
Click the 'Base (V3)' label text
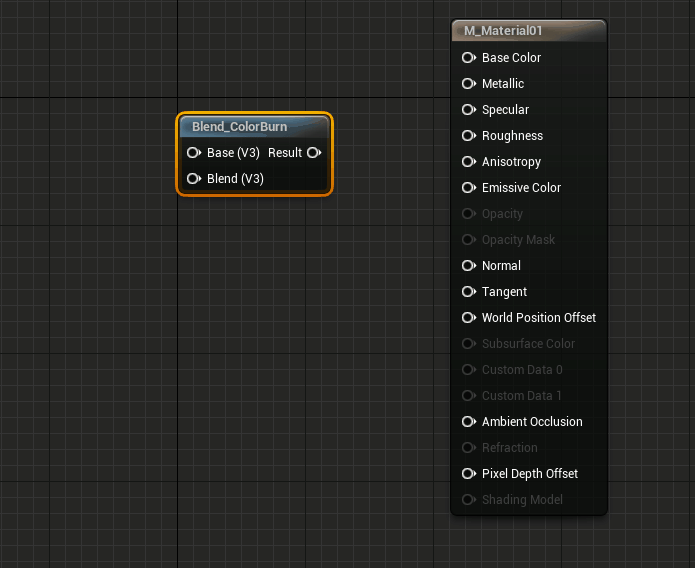point(233,153)
